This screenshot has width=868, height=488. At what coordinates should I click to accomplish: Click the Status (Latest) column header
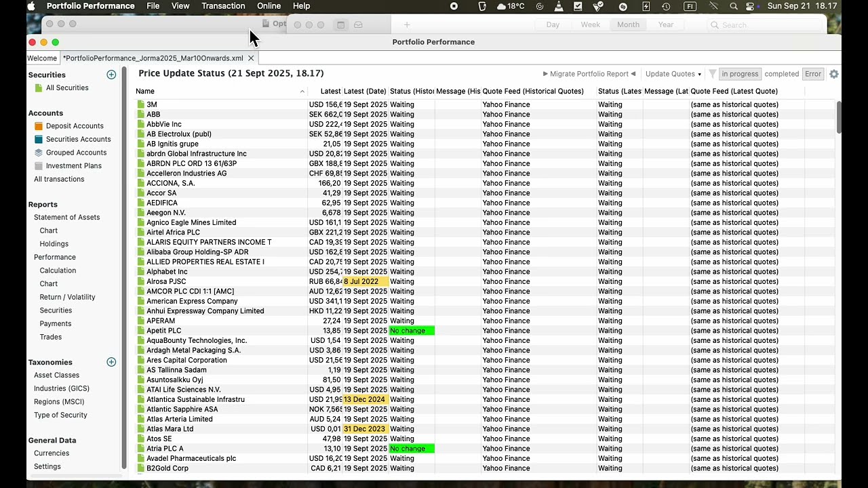(620, 91)
